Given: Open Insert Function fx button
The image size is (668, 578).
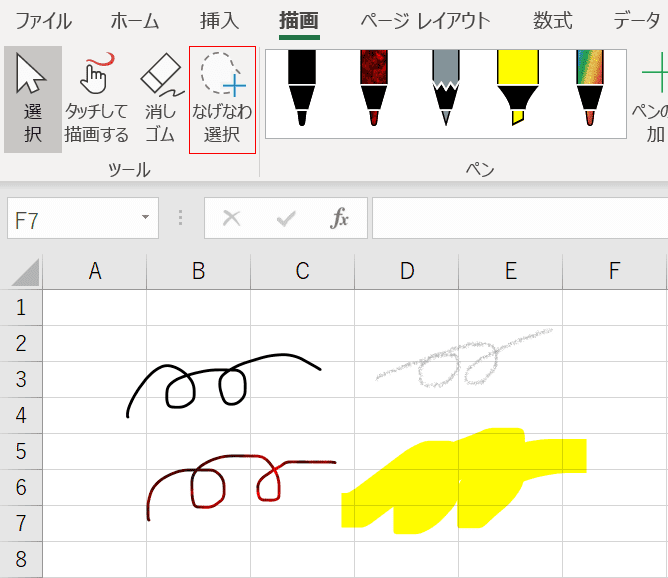Looking at the screenshot, I should [339, 218].
